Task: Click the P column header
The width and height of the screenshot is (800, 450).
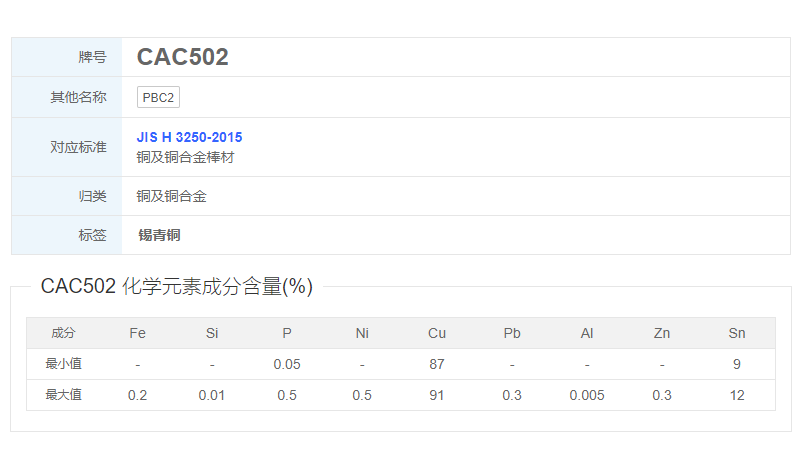Action: coord(287,333)
